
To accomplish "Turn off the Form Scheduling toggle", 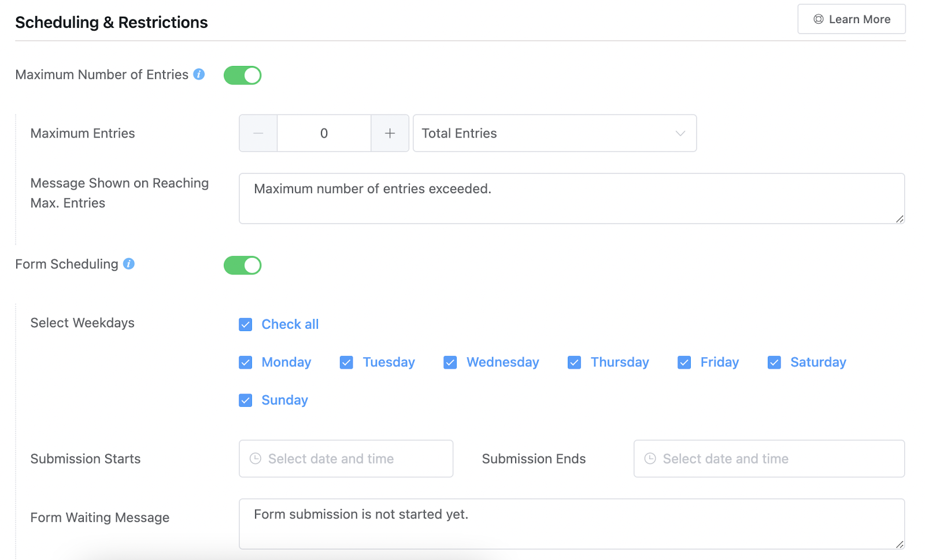I will click(243, 265).
